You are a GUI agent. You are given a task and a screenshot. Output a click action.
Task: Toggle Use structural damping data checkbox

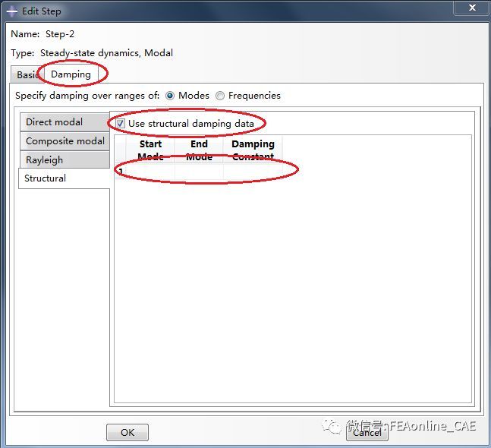tap(121, 124)
